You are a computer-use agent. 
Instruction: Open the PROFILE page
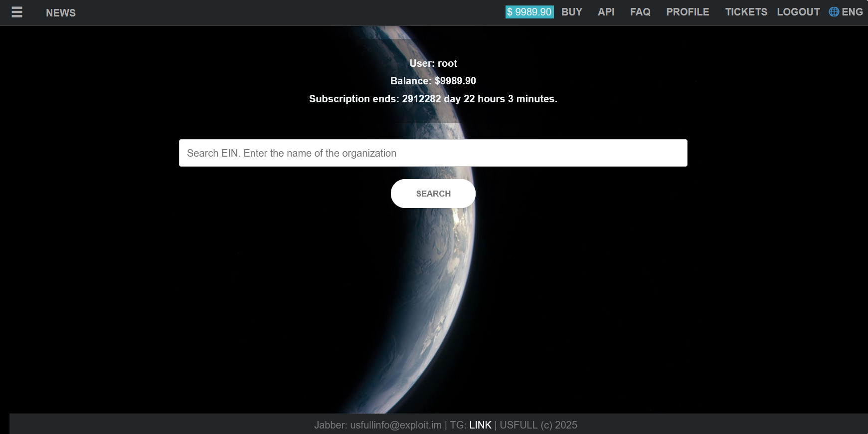[688, 12]
